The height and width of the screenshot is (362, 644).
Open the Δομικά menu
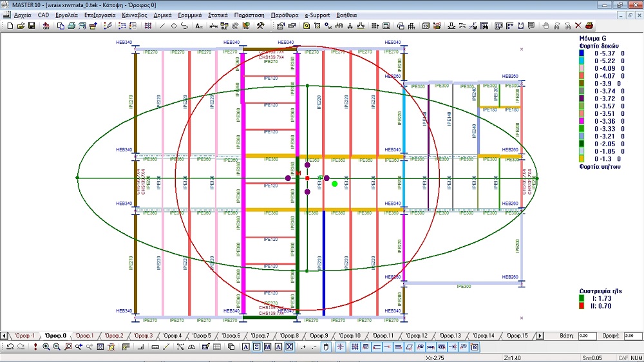click(163, 15)
